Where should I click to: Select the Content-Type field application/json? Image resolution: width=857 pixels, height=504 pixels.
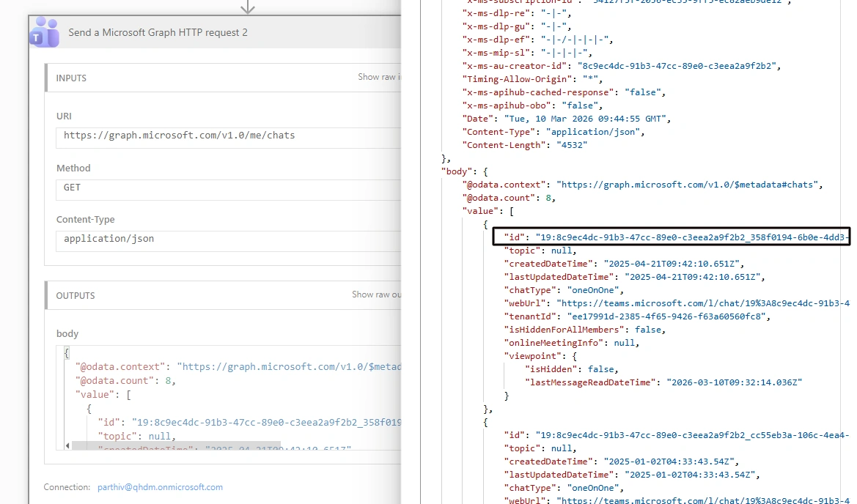point(228,241)
